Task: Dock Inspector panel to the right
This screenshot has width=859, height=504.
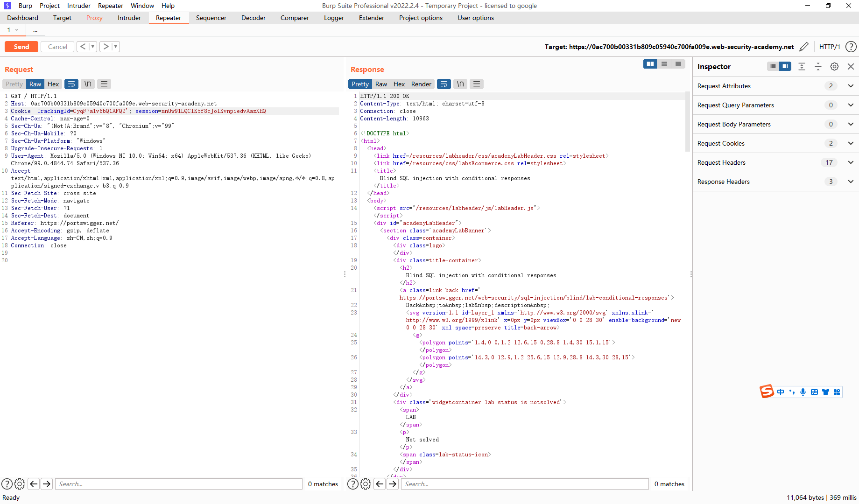Action: coord(785,66)
